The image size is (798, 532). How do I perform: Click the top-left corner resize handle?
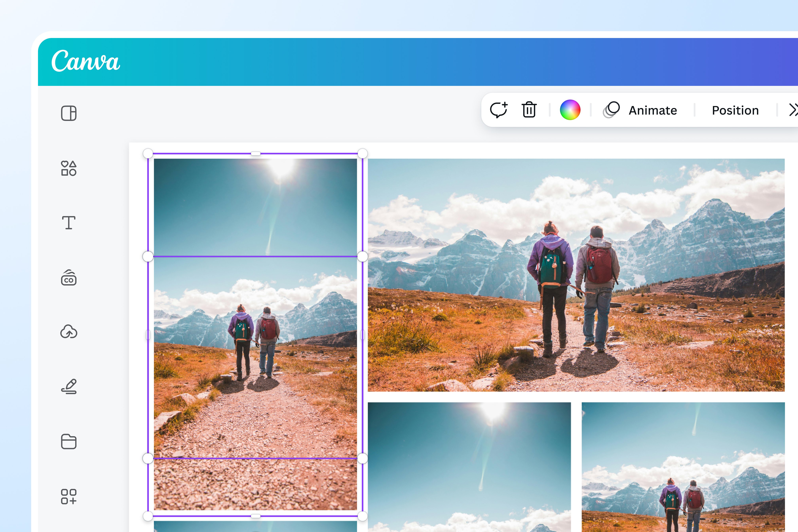(148, 153)
